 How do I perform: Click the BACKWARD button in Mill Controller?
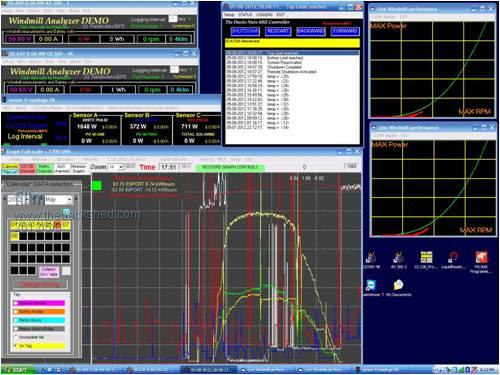(x=310, y=31)
